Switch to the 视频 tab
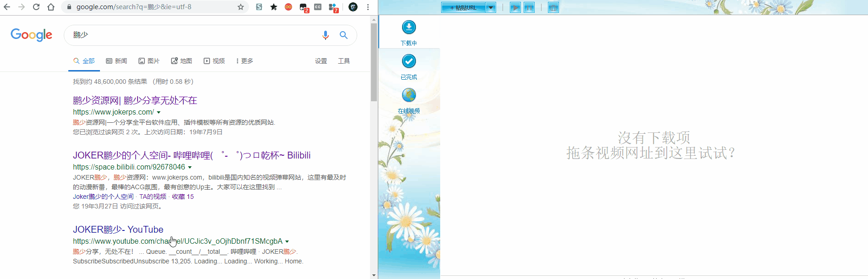The image size is (868, 279). [x=214, y=61]
